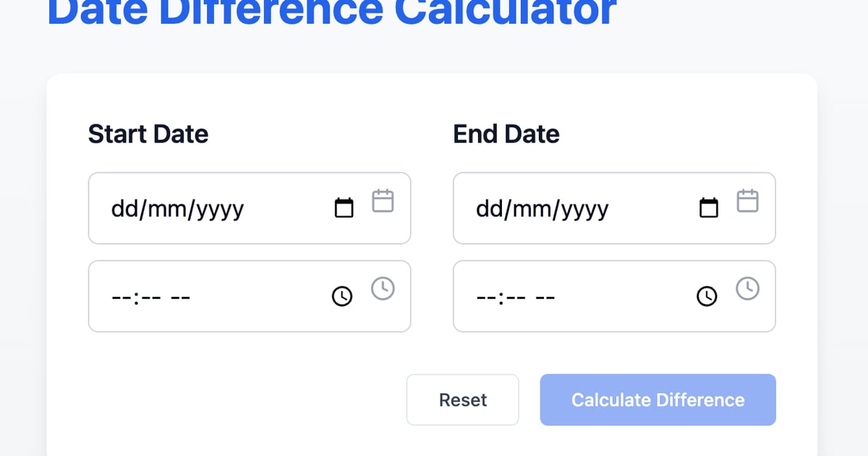The image size is (868, 456).
Task: Click the gray calendar icon beside Start Date
Action: point(383,200)
